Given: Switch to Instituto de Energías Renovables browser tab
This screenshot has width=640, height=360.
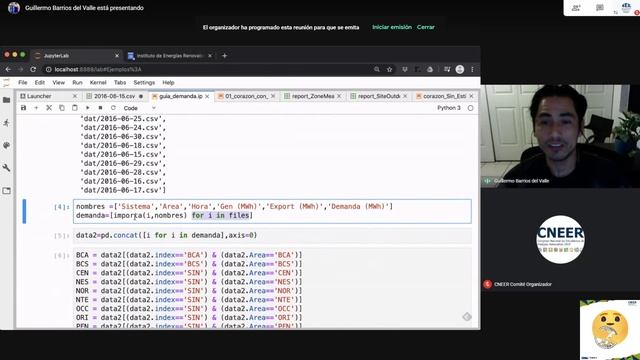Looking at the screenshot, I should pos(169,56).
